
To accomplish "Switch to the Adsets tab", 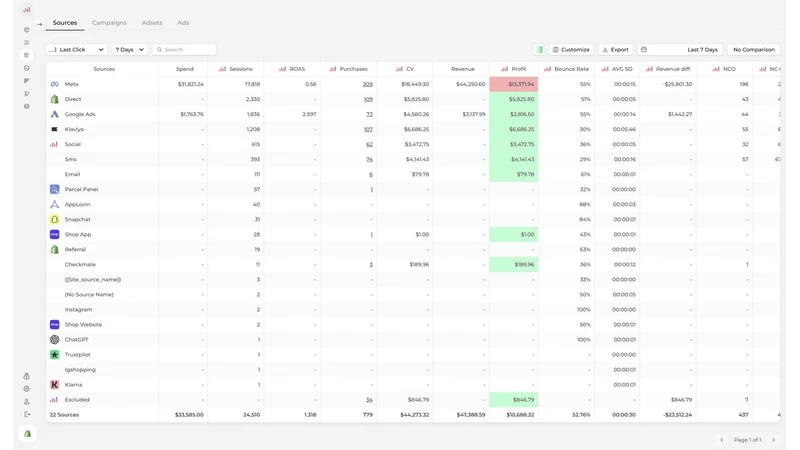I will click(152, 23).
